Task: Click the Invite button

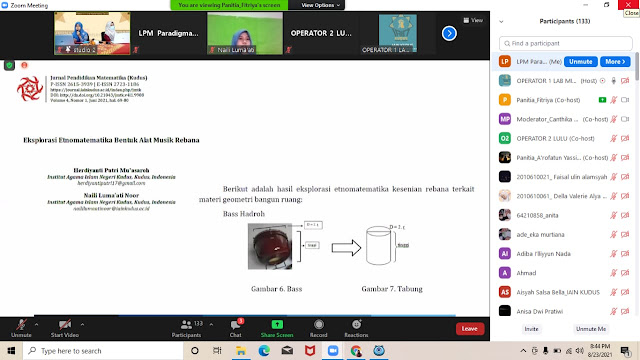Action: click(x=531, y=329)
